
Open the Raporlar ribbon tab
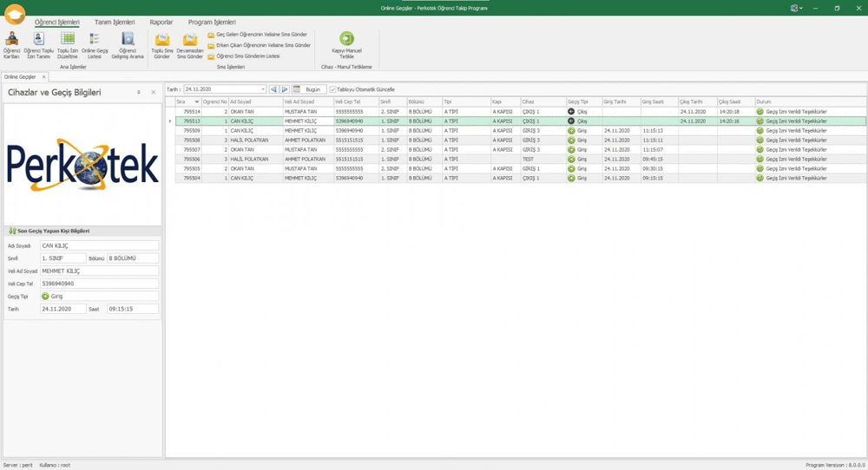[x=161, y=23]
